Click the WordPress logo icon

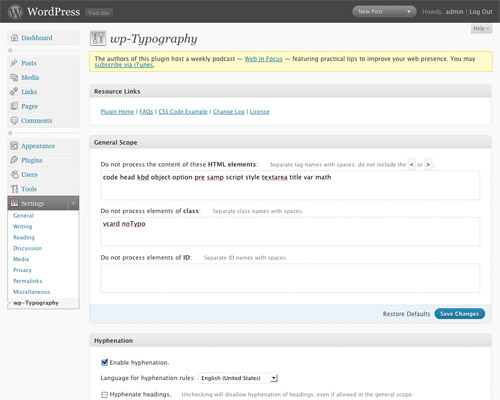click(15, 11)
